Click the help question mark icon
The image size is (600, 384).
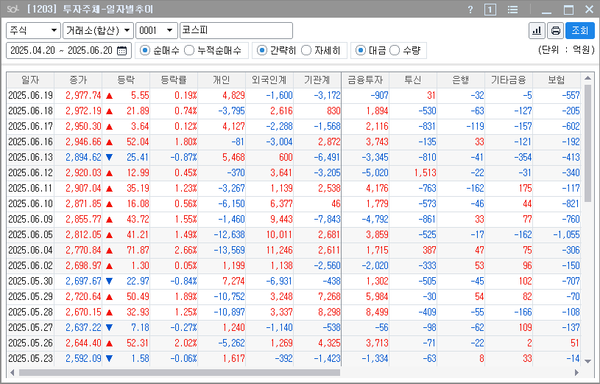pyautogui.click(x=470, y=10)
